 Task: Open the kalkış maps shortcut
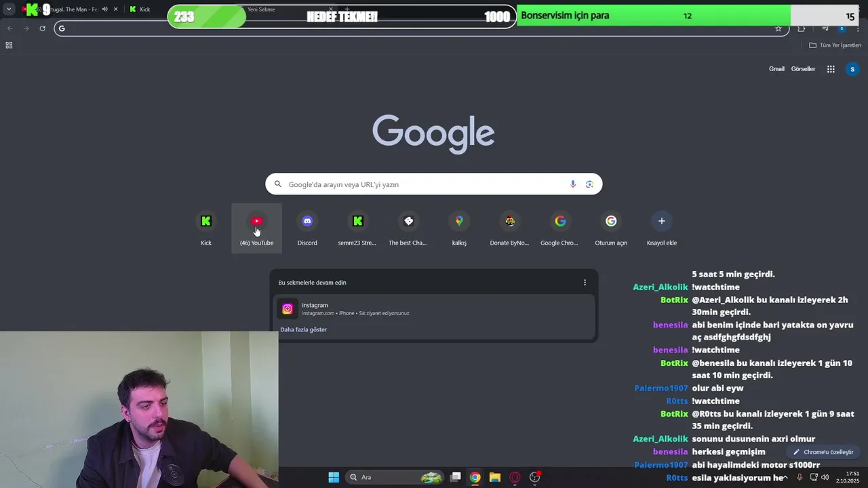coord(459,228)
